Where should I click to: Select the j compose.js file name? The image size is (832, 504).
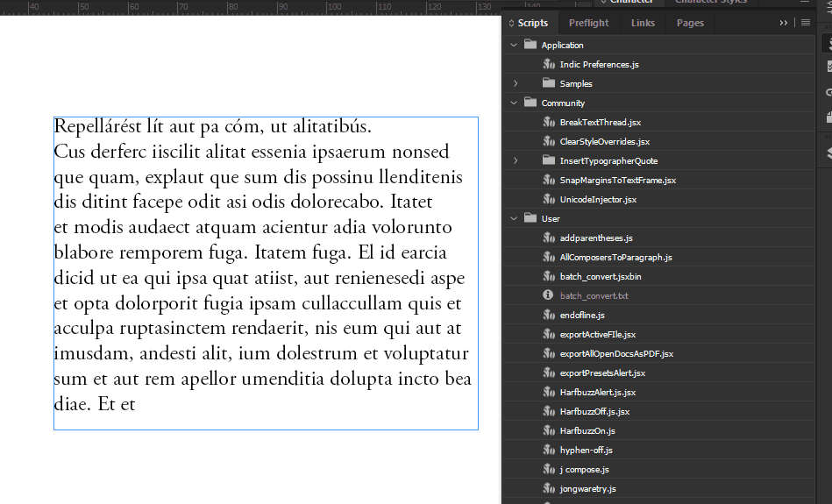point(584,470)
